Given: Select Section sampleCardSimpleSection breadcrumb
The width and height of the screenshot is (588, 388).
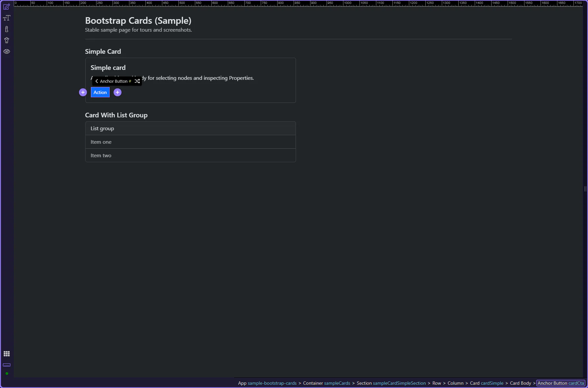Looking at the screenshot, I should tap(391, 383).
